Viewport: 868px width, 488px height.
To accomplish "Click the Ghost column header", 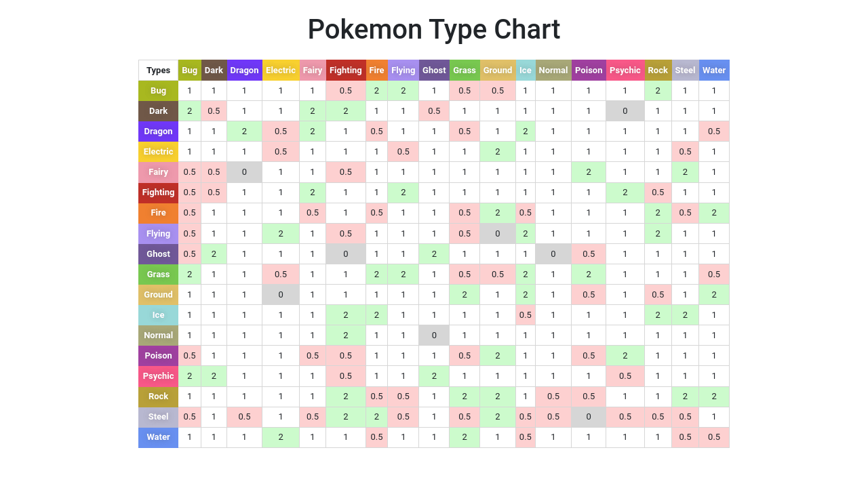I will pyautogui.click(x=434, y=70).
